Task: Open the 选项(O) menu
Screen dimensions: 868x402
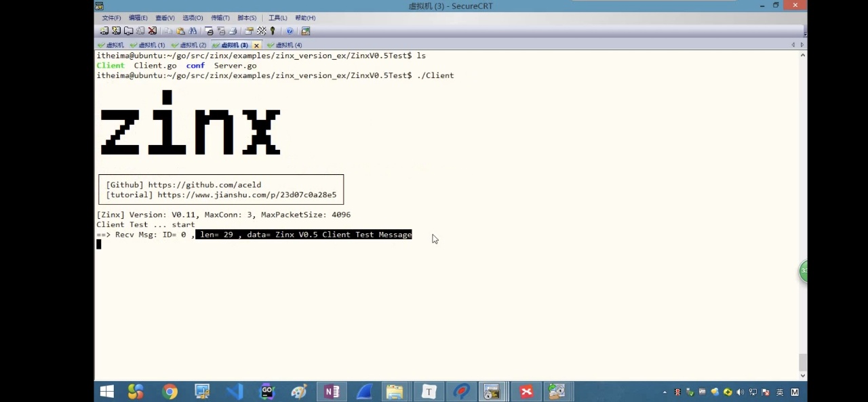Action: pos(193,18)
